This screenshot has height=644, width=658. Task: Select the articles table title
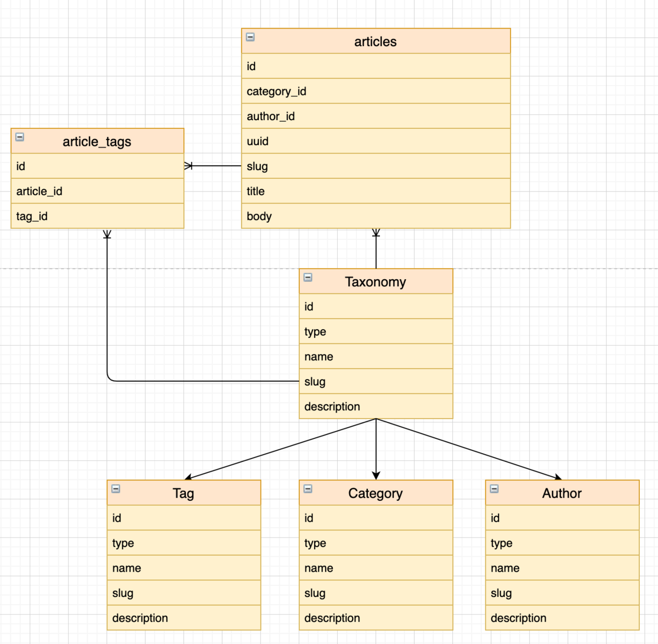(x=376, y=42)
